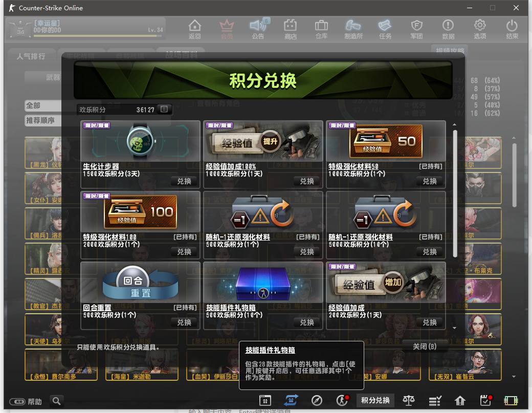Click the background list scroll-down arrow
532x413 pixels.
click(x=514, y=377)
